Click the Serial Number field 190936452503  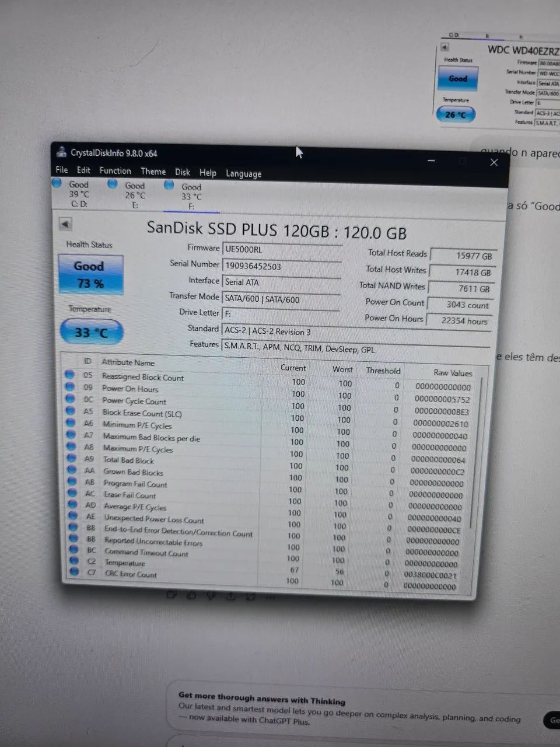point(282,266)
